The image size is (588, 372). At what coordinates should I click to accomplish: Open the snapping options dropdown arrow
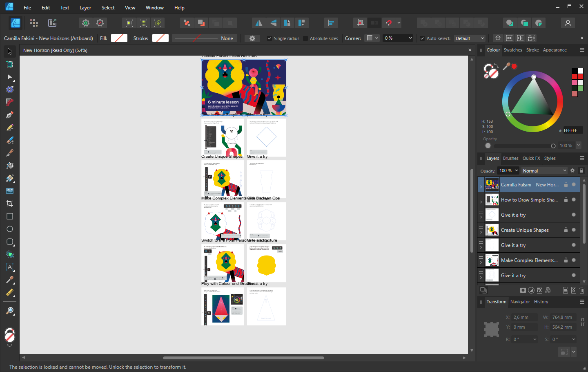point(399,23)
